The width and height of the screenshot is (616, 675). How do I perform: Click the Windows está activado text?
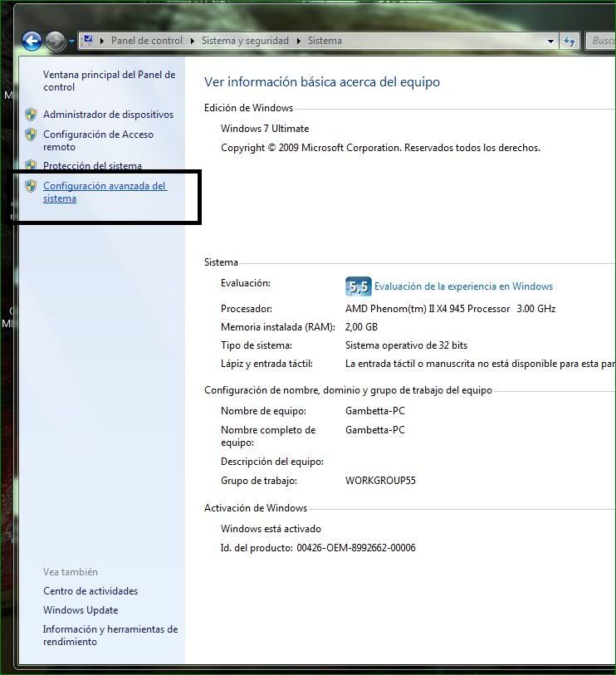click(x=271, y=529)
